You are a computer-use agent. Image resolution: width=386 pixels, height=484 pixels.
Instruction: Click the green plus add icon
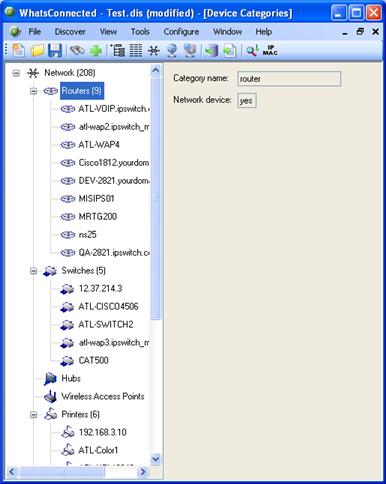pyautogui.click(x=96, y=51)
